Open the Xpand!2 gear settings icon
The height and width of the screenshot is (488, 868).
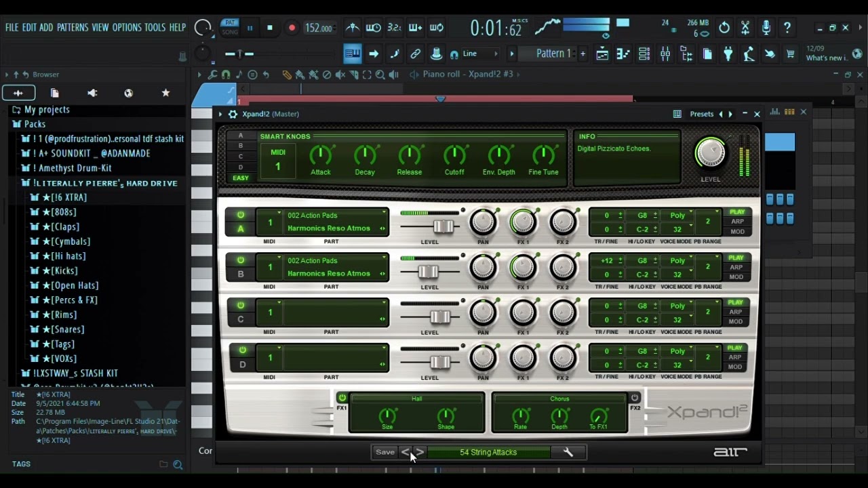(x=233, y=114)
